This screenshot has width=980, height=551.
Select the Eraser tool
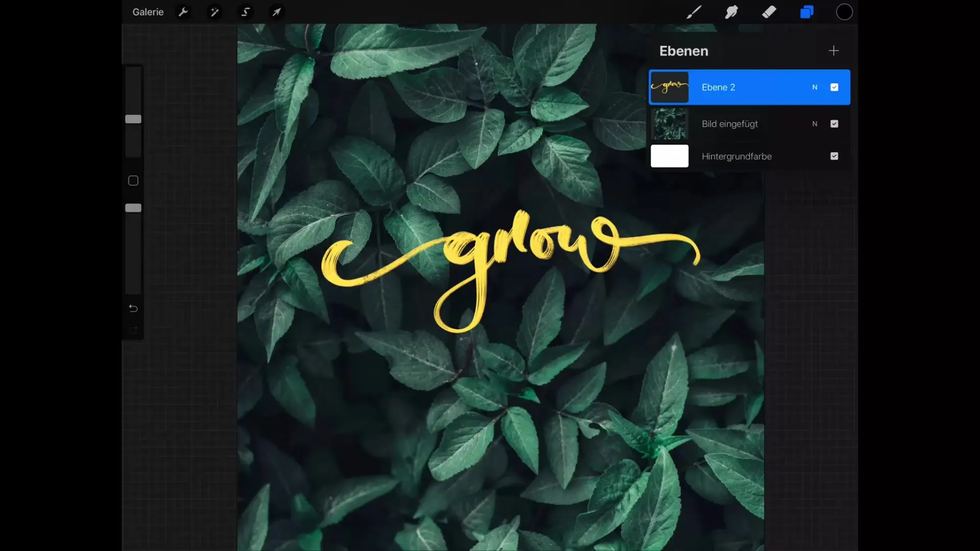point(769,12)
